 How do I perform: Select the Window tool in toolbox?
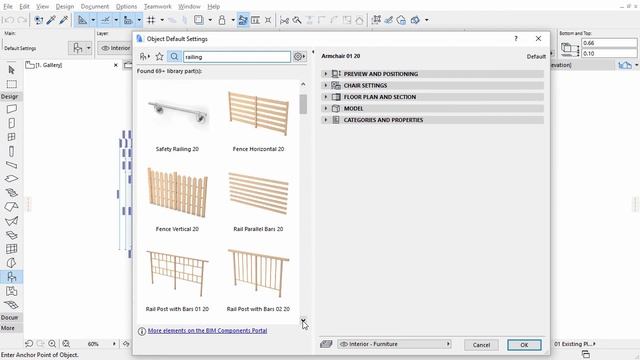[11, 137]
